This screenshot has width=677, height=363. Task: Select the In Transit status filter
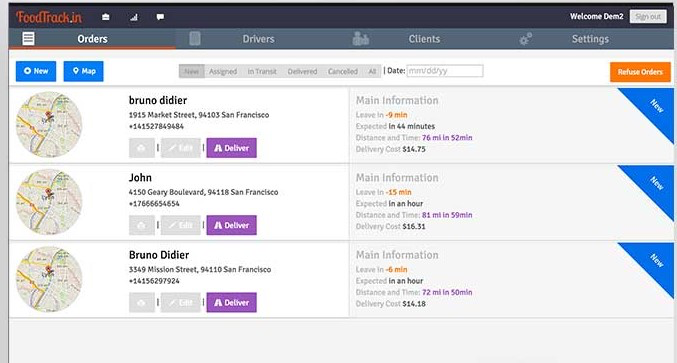262,72
